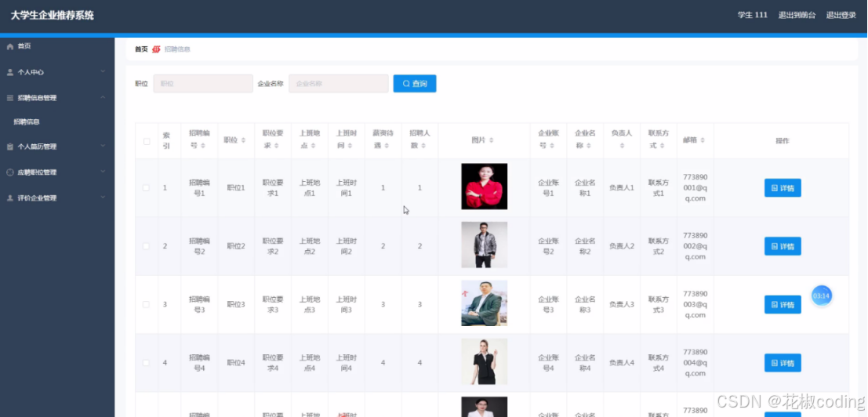The width and height of the screenshot is (868, 417).
Task: Sort by the 联系方式 column sort arrows
Action: tap(662, 146)
